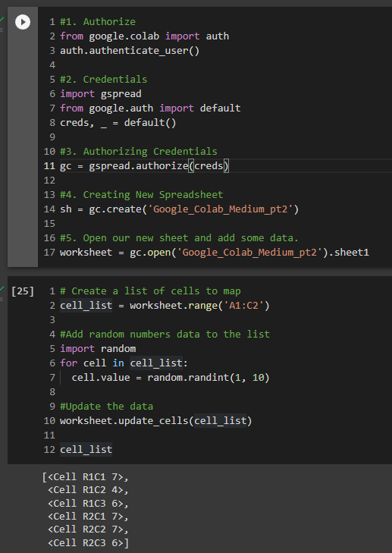
Task: Click the [25] execution count indicator
Action: point(23,291)
